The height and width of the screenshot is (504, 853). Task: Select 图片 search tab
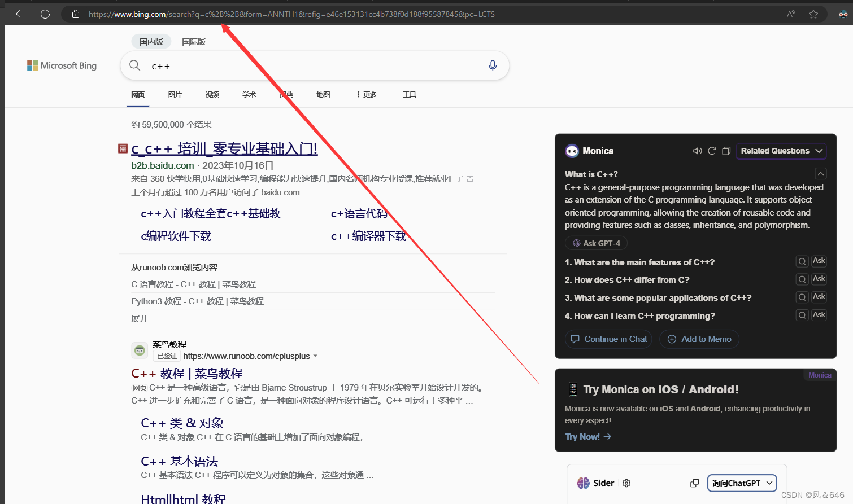pos(175,94)
